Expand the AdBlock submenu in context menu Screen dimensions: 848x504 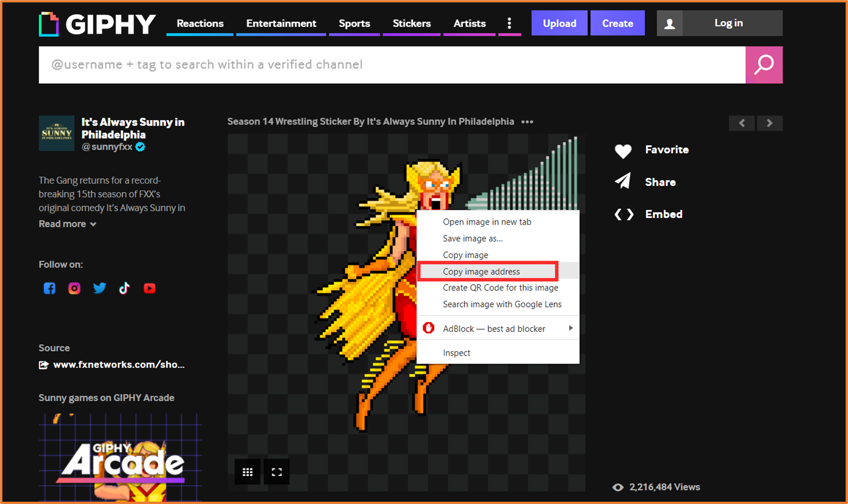pyautogui.click(x=571, y=328)
